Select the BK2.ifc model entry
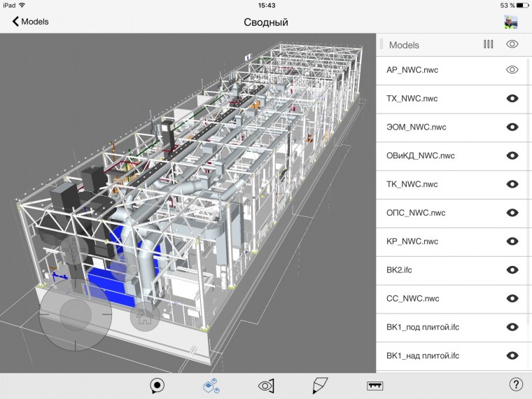532x399 pixels. click(402, 270)
